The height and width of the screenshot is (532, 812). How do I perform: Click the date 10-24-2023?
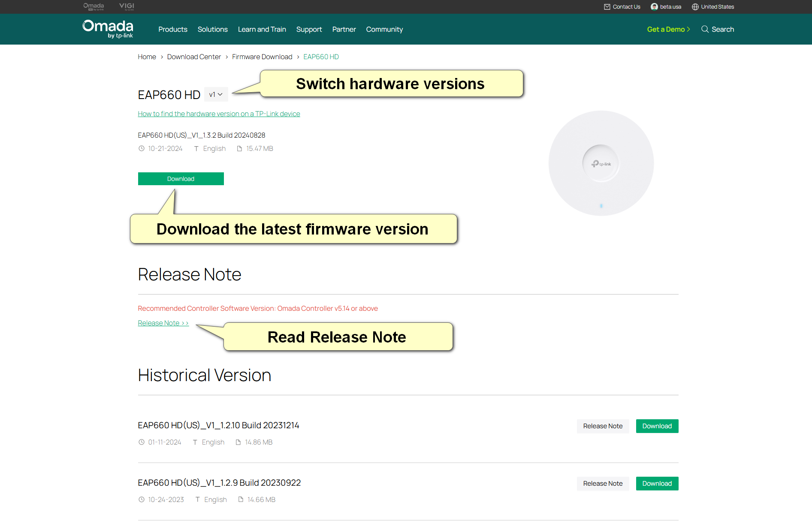click(x=166, y=499)
